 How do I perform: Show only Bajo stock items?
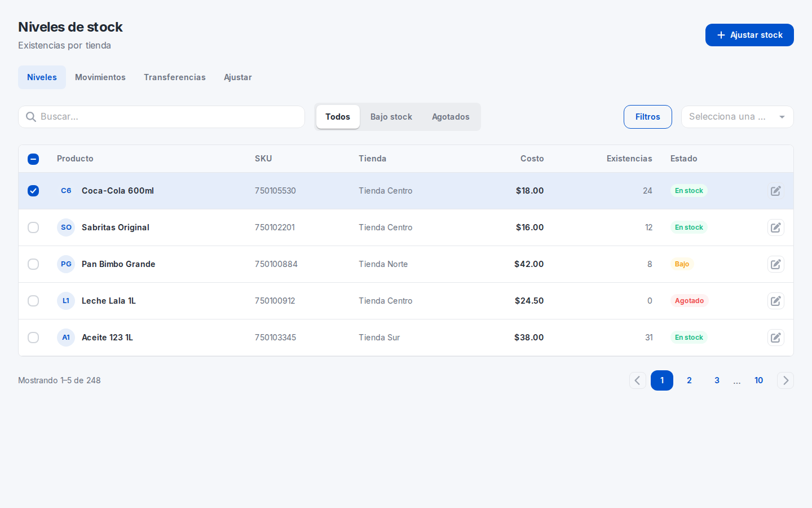coord(391,117)
